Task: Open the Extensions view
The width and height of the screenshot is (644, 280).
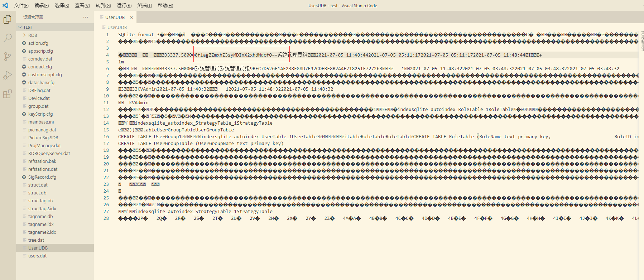Action: [8, 94]
